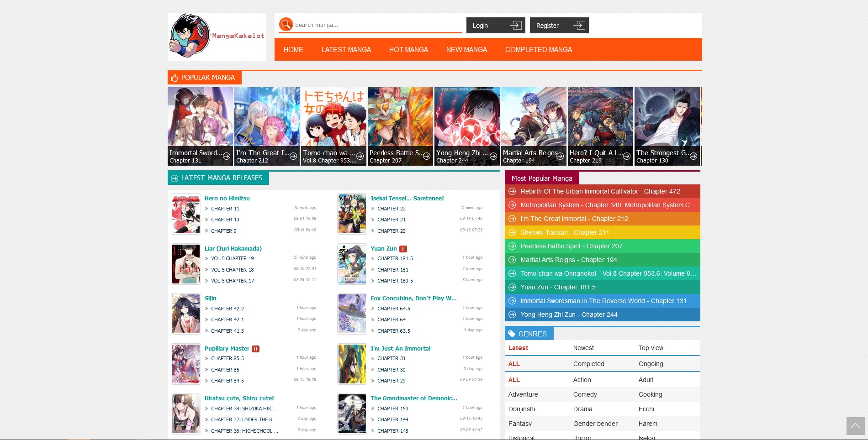Open Liar Vol.5 Chapter 19
Image resolution: width=868 pixels, height=440 pixels.
pos(233,258)
